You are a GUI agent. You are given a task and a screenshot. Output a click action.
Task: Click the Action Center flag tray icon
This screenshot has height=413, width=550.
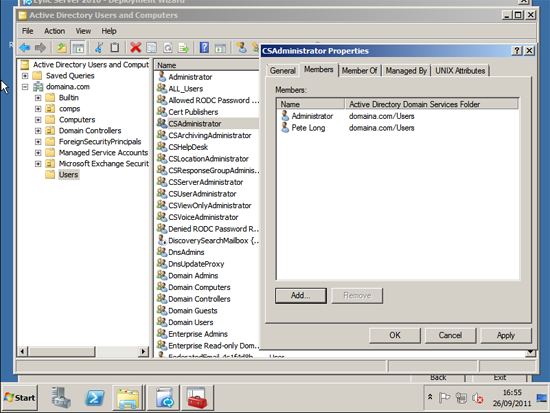(444, 398)
